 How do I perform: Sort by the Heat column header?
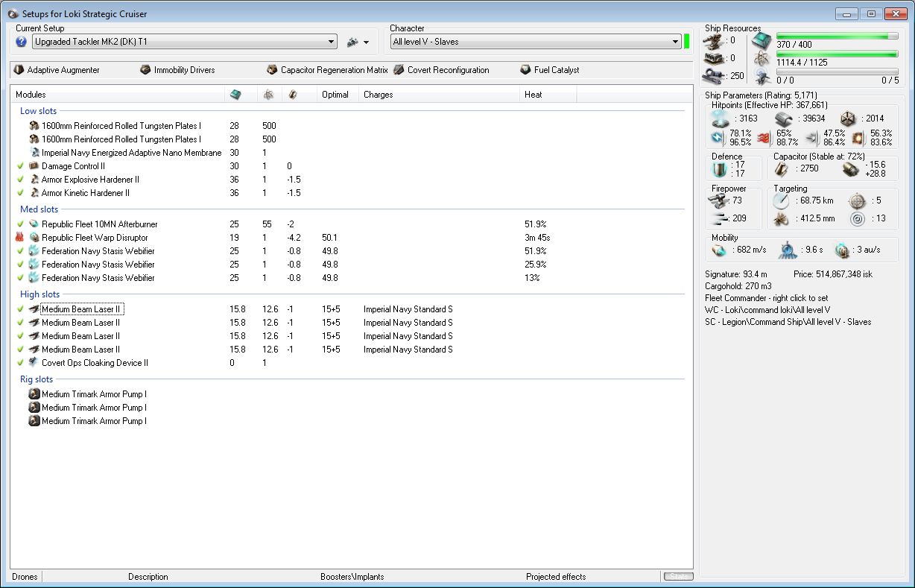pos(548,95)
